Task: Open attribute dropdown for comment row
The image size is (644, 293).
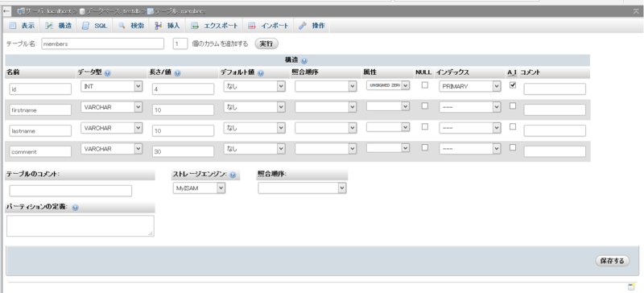Action: click(388, 147)
